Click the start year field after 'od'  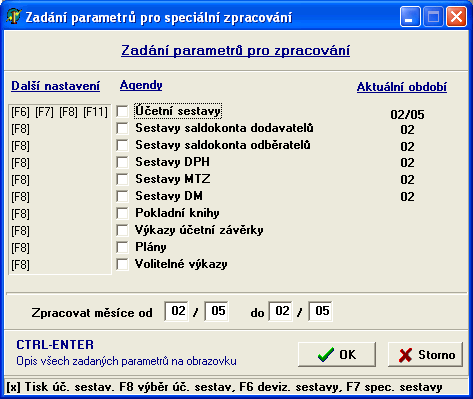pos(216,311)
